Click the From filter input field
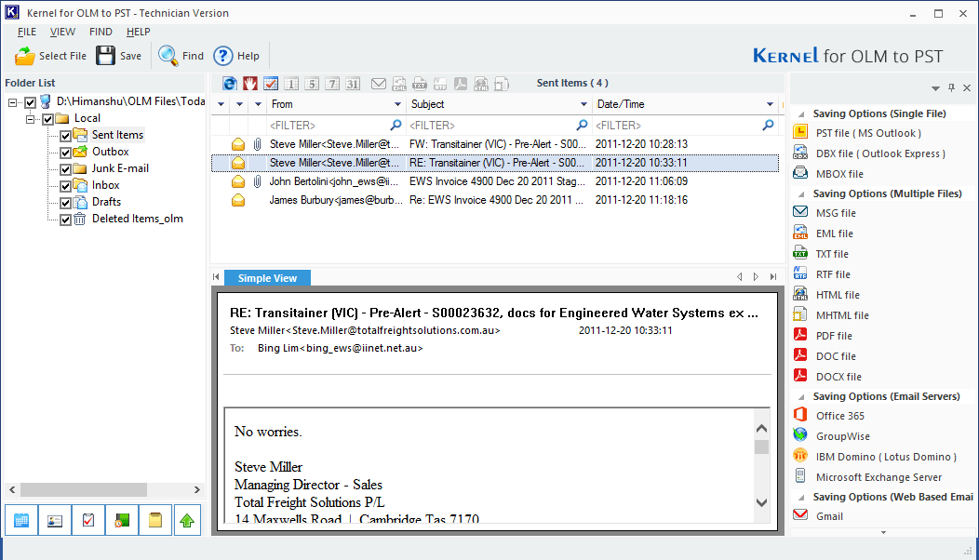 (335, 126)
